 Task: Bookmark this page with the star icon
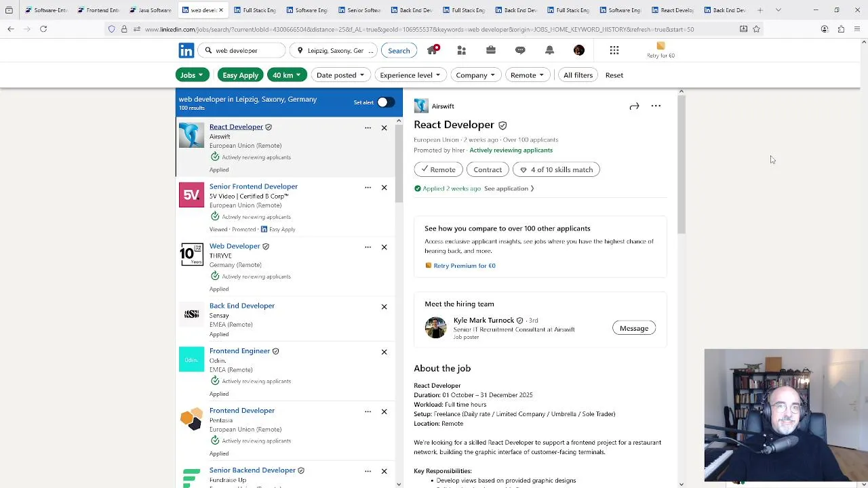[x=756, y=29]
